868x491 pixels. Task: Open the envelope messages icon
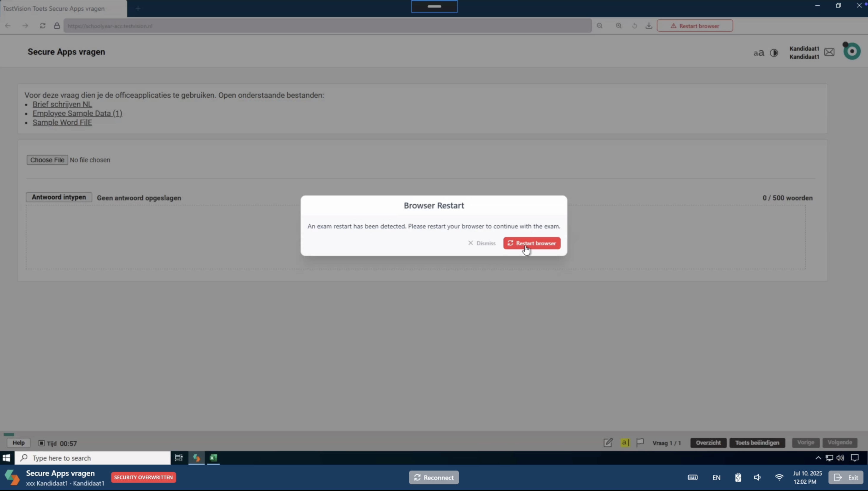click(829, 52)
